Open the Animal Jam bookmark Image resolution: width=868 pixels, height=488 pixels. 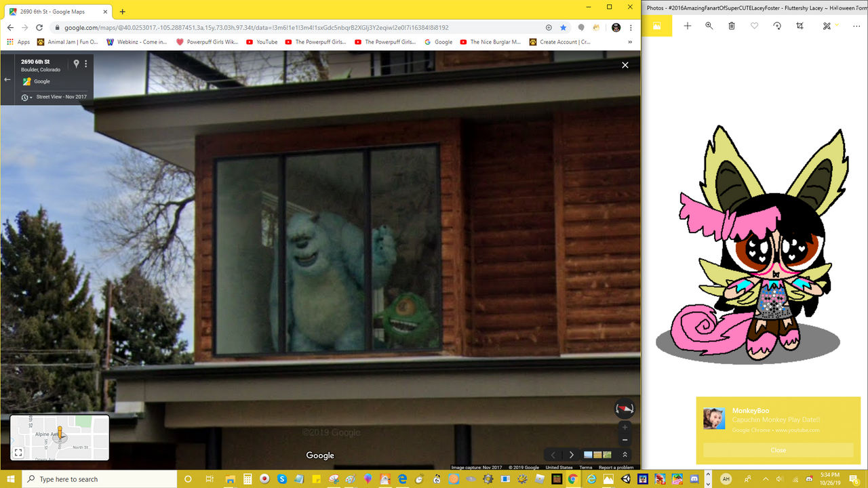tap(67, 42)
